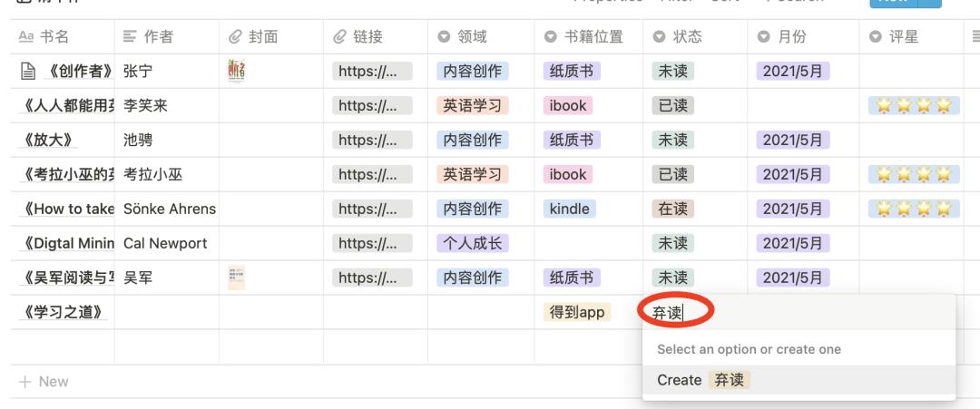Click the select-type icon beside 评星 header
This screenshot has height=409, width=980.
876,37
